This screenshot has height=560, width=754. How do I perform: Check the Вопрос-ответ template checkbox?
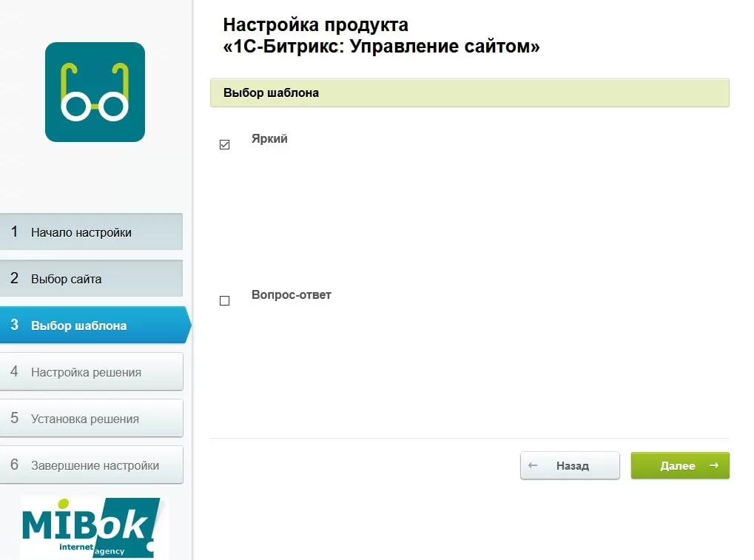click(224, 301)
